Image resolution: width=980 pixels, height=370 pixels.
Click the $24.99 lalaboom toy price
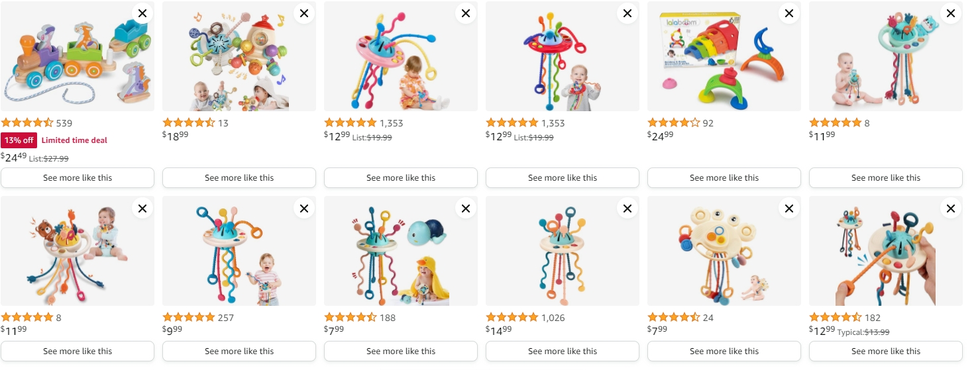pos(661,135)
